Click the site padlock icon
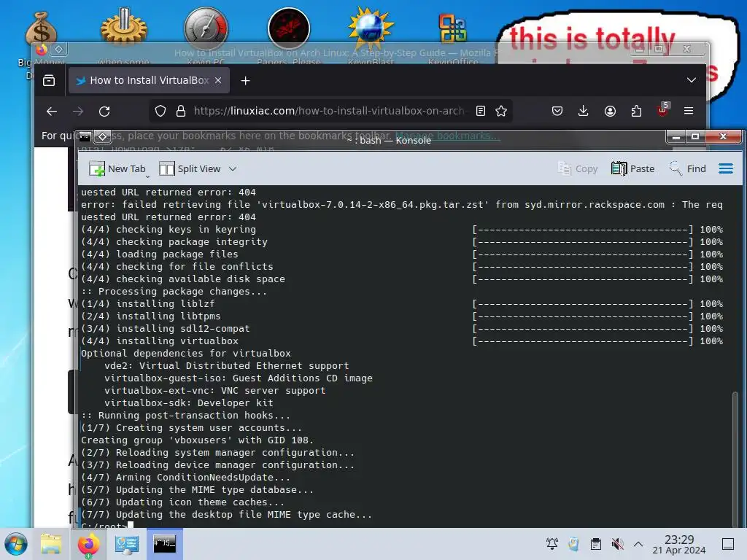The height and width of the screenshot is (560, 747). tap(181, 111)
